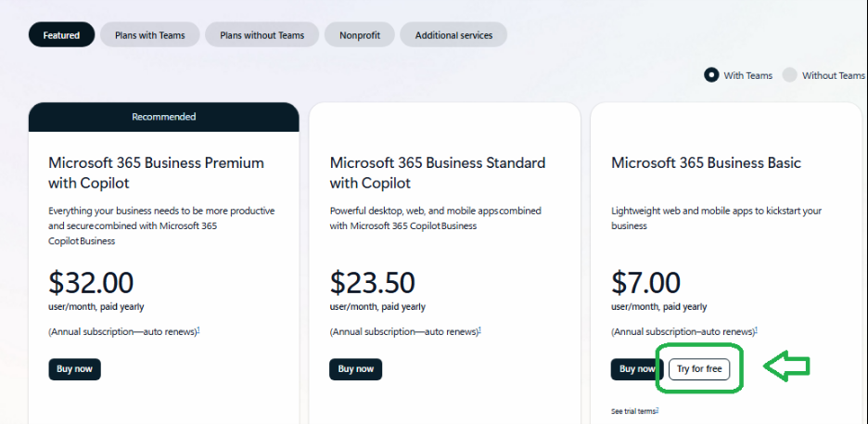Open the See trial terms link

633,411
